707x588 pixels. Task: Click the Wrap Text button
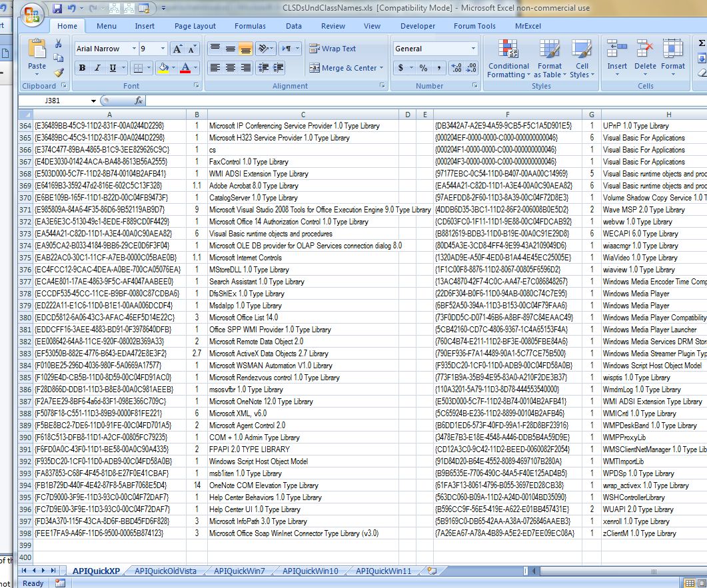pos(333,48)
